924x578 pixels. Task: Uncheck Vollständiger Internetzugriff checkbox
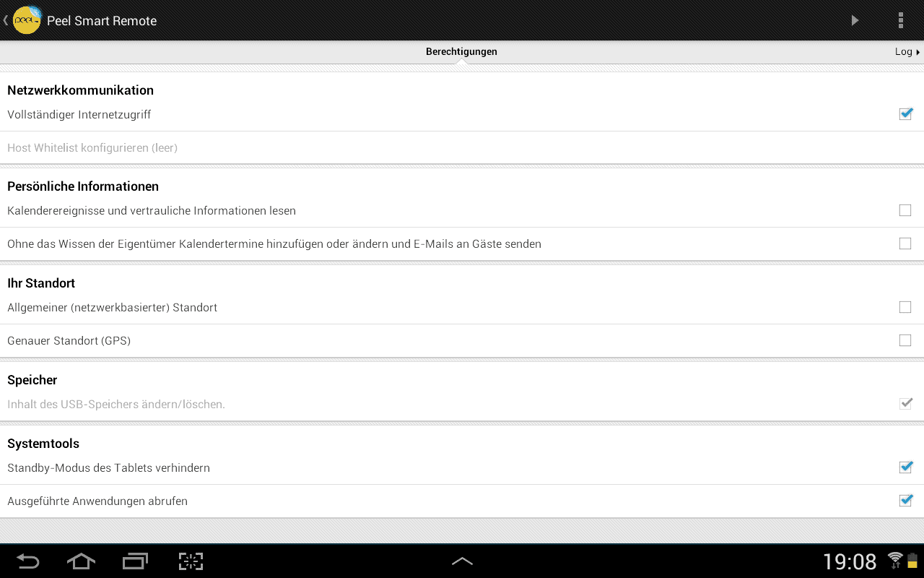tap(905, 114)
